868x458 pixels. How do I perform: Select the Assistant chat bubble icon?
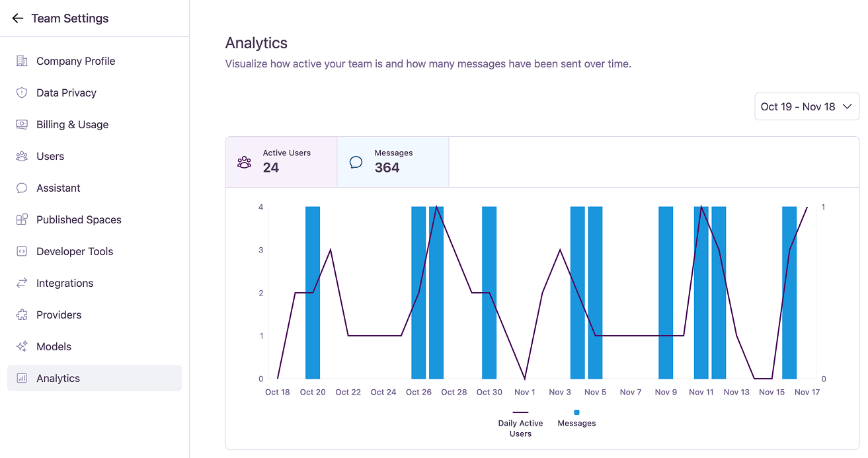[21, 188]
